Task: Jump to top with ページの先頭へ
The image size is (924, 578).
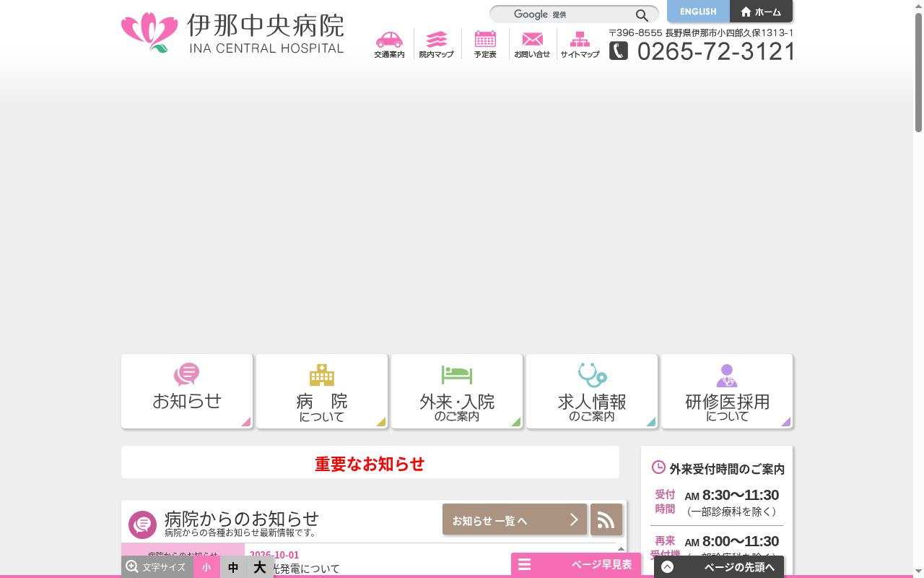Action: 719,567
